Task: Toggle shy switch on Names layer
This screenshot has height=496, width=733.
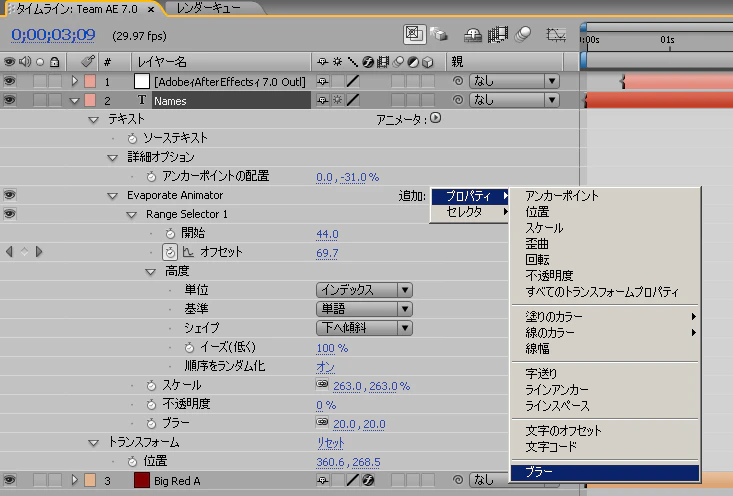Action: coord(323,100)
